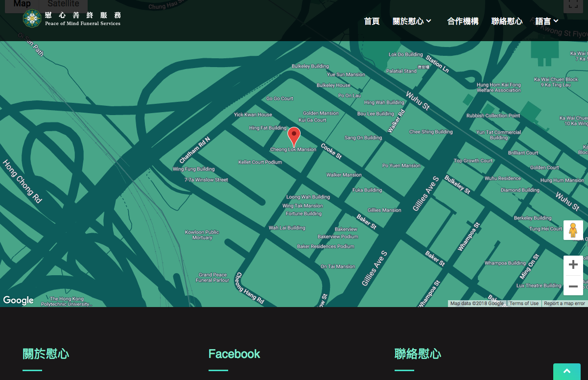Click the Hong Kong Polytechnic University label

[67, 301]
